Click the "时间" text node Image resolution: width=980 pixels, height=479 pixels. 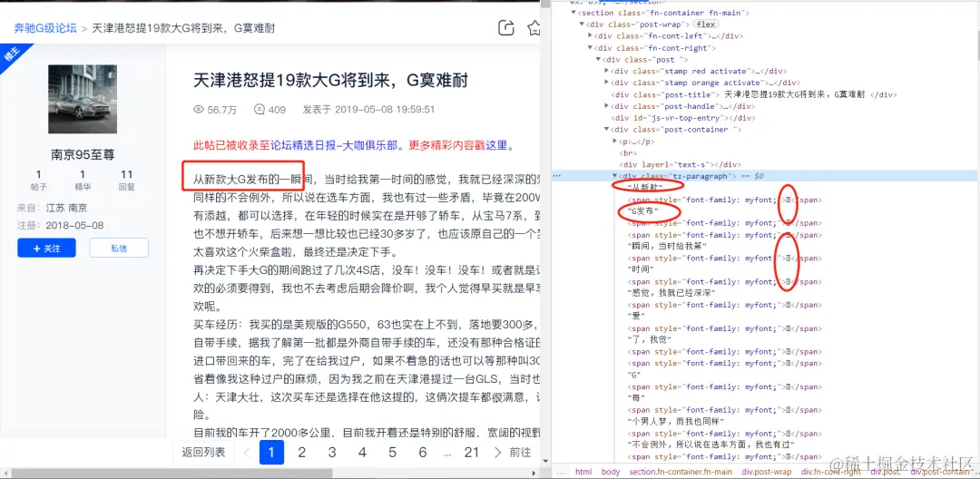point(640,269)
